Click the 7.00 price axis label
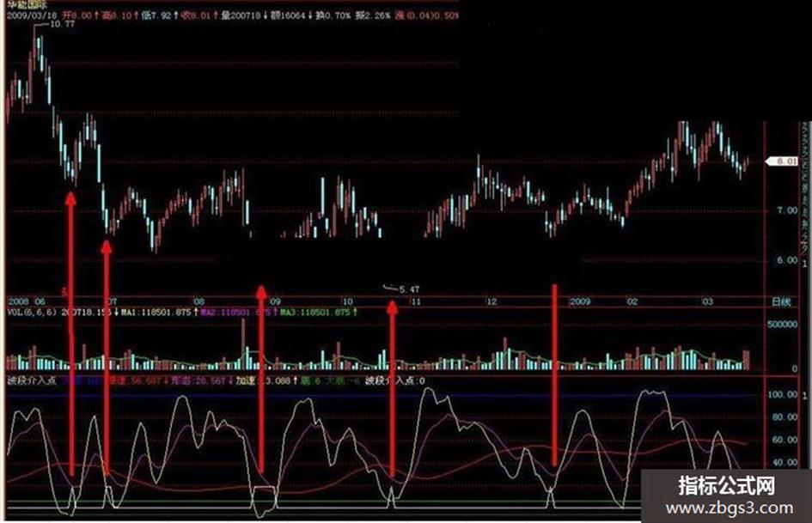812x523 pixels. pos(787,210)
